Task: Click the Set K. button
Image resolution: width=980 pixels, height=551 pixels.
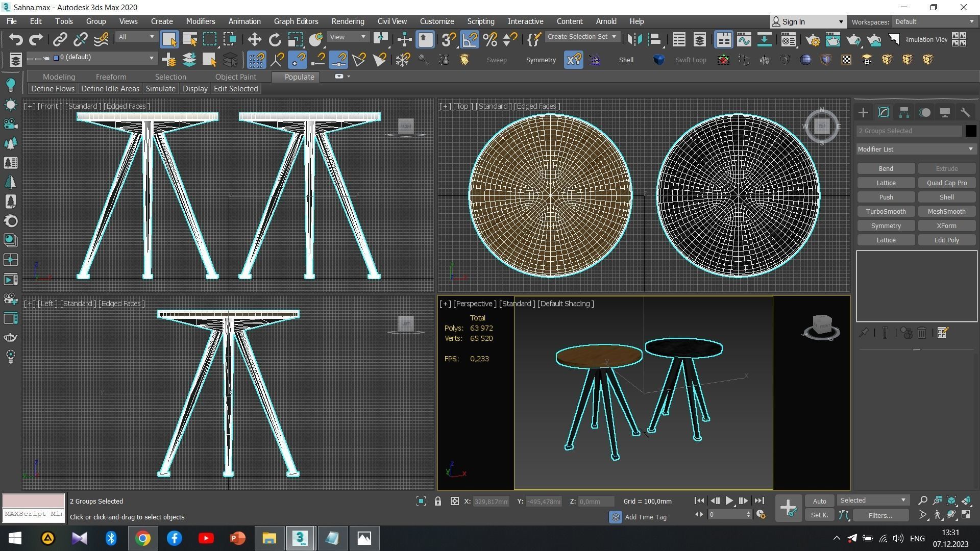Action: 819,515
